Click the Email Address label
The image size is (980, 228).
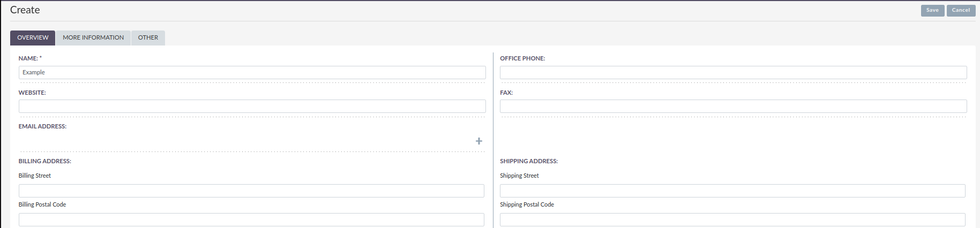pos(42,126)
